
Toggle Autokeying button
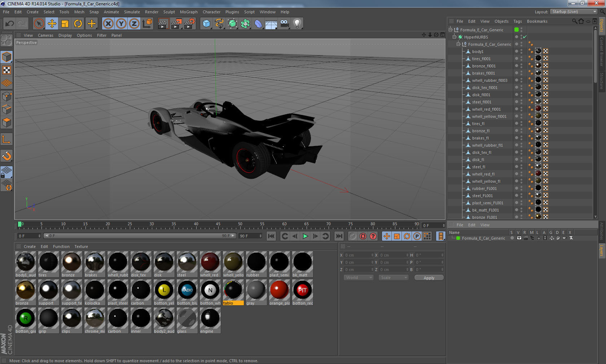tap(363, 236)
